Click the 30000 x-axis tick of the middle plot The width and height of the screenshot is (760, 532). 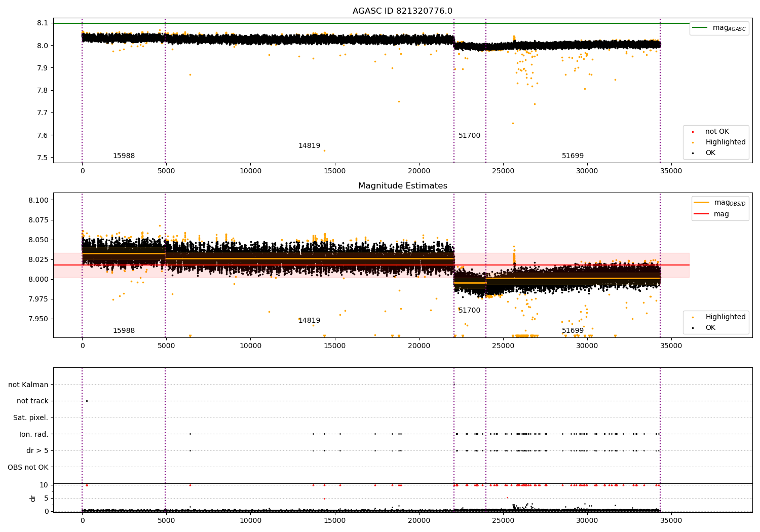(x=587, y=346)
